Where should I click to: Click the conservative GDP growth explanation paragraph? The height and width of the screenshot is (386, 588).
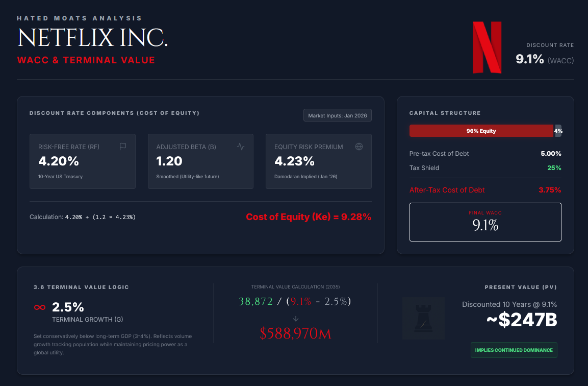click(x=113, y=344)
